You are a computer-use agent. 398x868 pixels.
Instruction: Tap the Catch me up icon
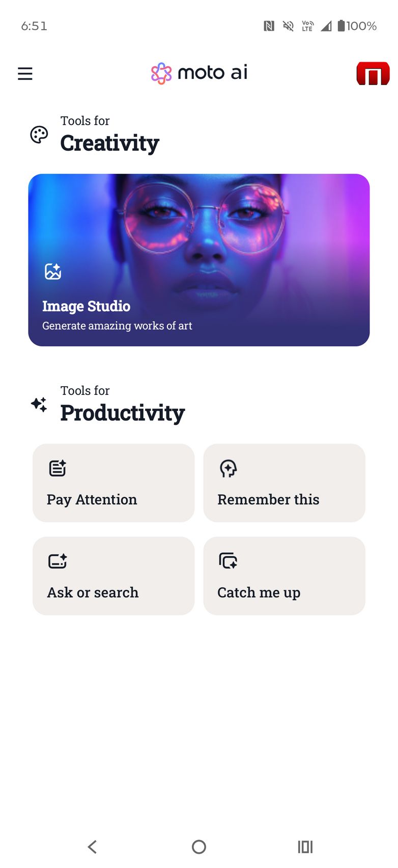(228, 561)
